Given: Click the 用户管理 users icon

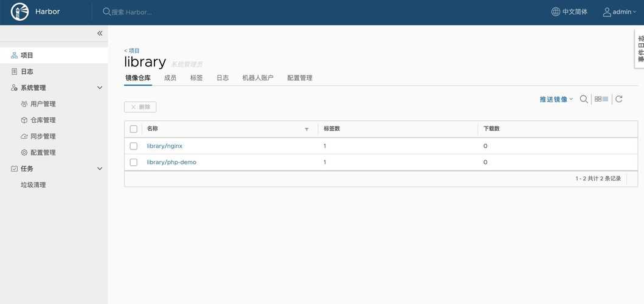Looking at the screenshot, I should [x=24, y=104].
